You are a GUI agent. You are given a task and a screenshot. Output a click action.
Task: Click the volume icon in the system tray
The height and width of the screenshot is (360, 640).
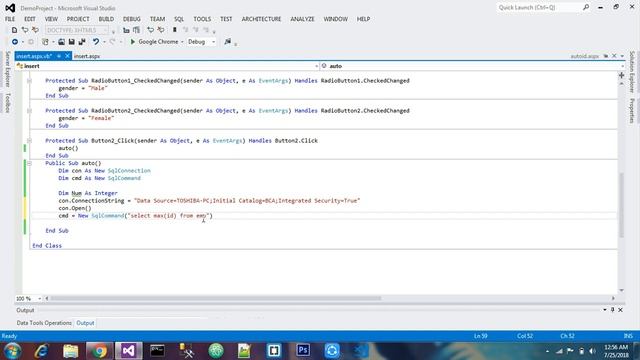(592, 351)
